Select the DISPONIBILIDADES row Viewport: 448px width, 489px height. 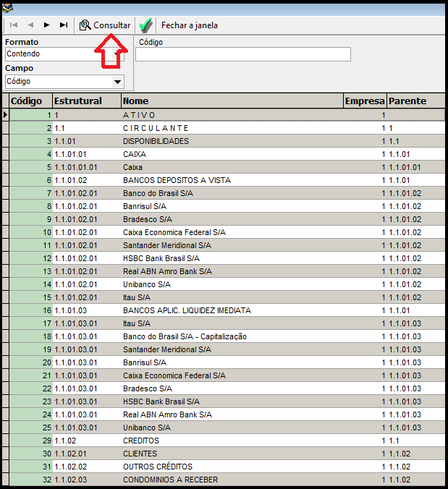click(x=156, y=141)
